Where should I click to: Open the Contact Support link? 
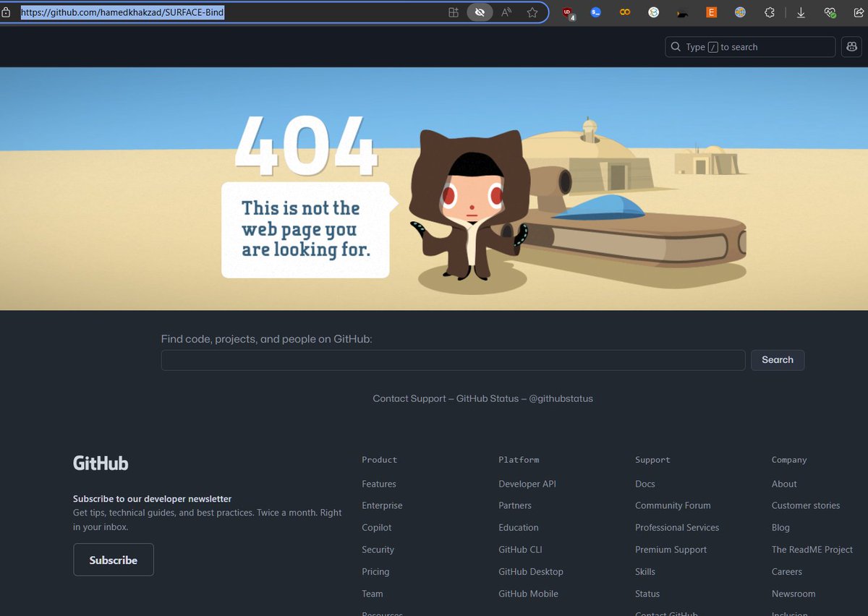[409, 398]
